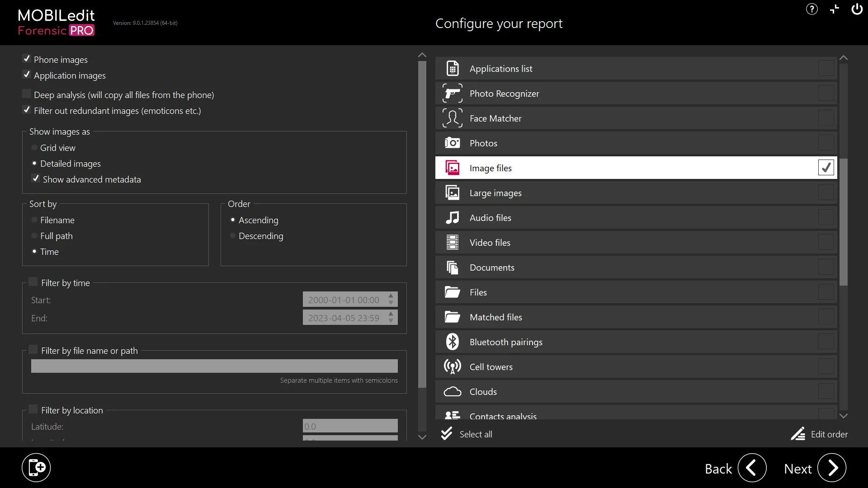This screenshot has width=868, height=488.
Task: Click the filter by file name input field
Action: 214,366
